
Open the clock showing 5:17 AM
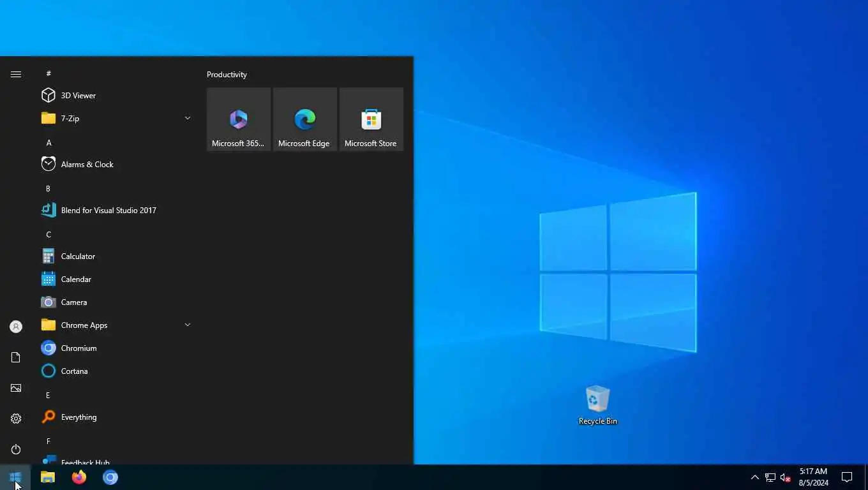point(814,477)
